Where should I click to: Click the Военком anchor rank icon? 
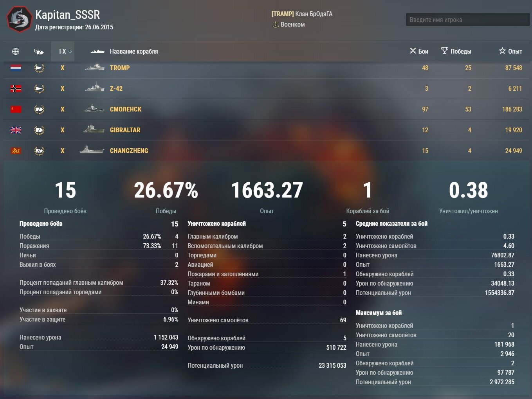[x=276, y=25]
